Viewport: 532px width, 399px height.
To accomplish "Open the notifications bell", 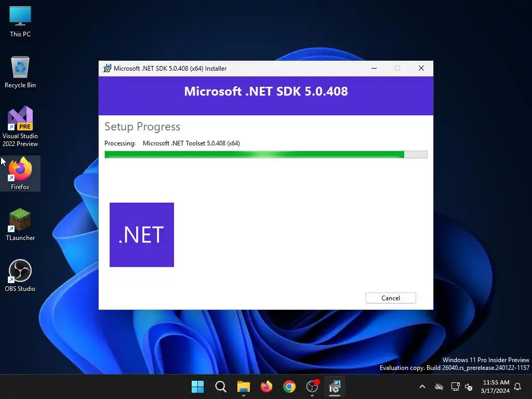I will coord(518,387).
